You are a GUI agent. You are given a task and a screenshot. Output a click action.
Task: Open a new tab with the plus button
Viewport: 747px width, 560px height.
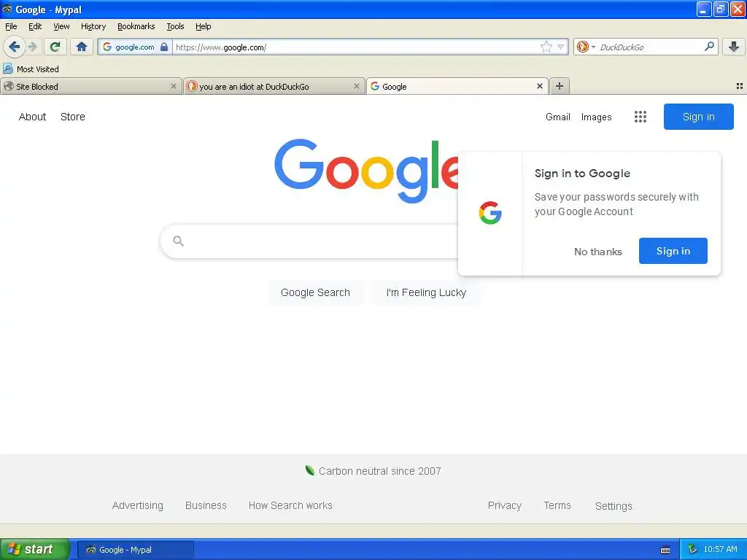click(560, 86)
